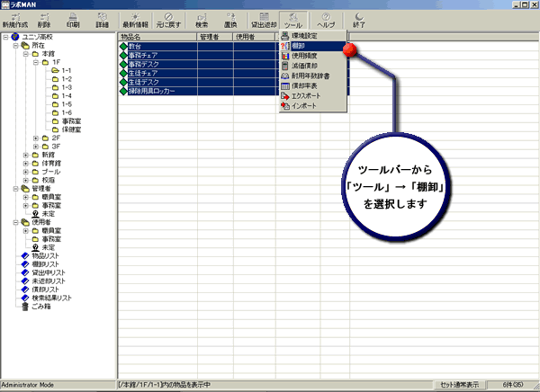Sort by the 物品名 column header
540x392 pixels.
[157, 37]
